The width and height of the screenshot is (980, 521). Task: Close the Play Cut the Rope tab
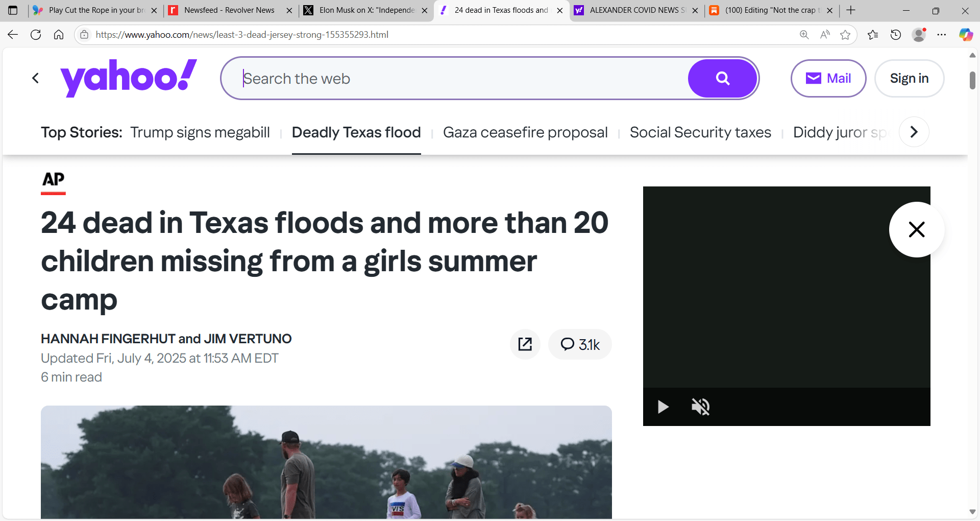154,10
